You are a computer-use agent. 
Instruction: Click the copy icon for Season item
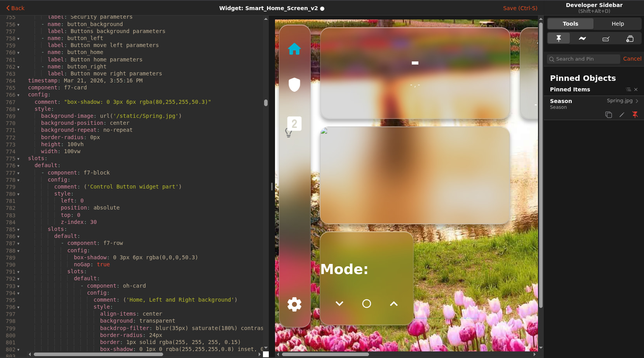608,115
